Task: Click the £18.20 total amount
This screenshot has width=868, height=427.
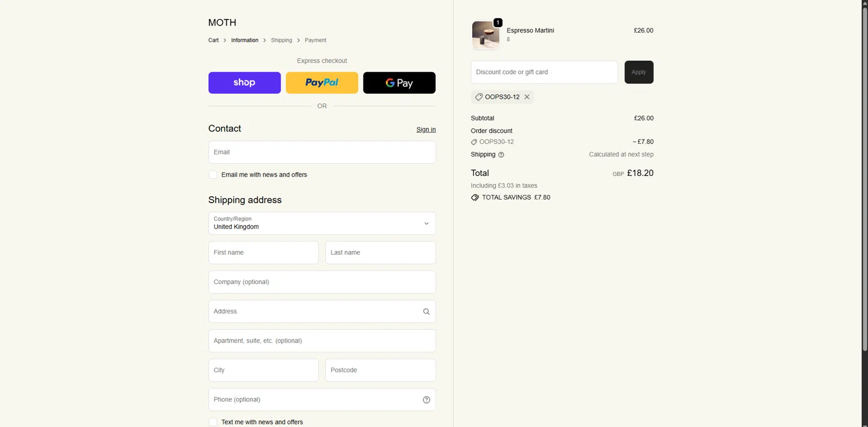Action: pos(640,173)
